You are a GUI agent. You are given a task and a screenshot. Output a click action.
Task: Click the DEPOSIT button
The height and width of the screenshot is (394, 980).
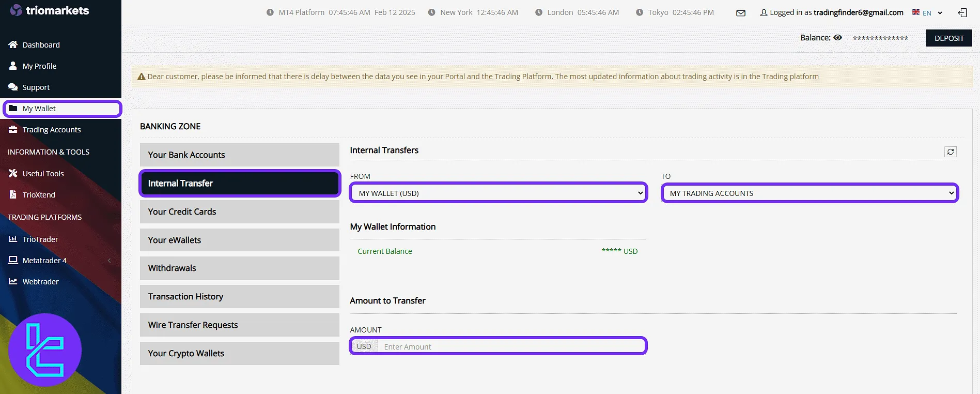coord(949,38)
